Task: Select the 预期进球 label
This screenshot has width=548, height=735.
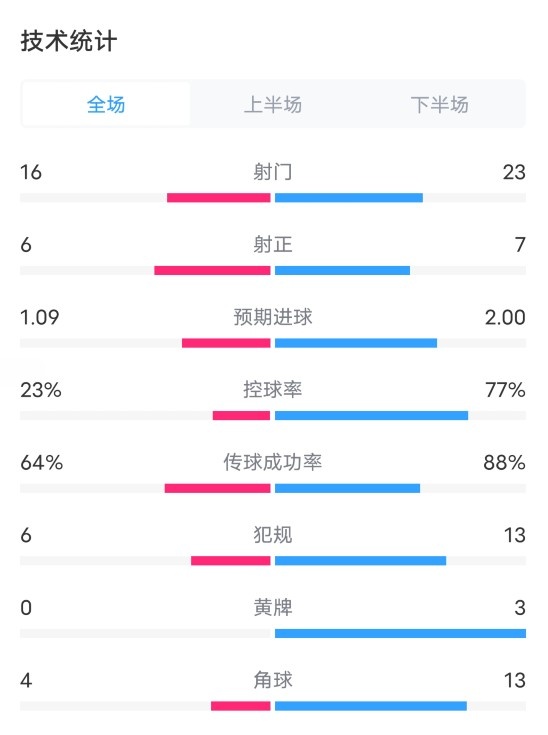Action: (x=273, y=317)
